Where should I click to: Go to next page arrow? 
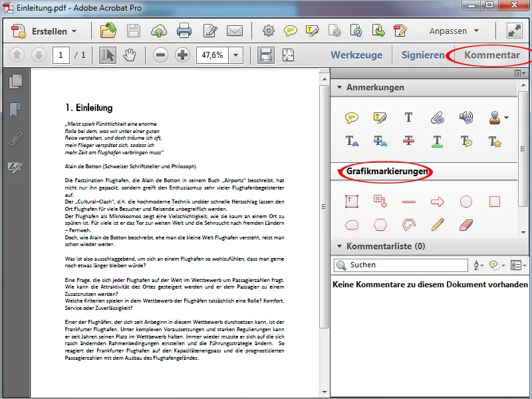pos(39,55)
